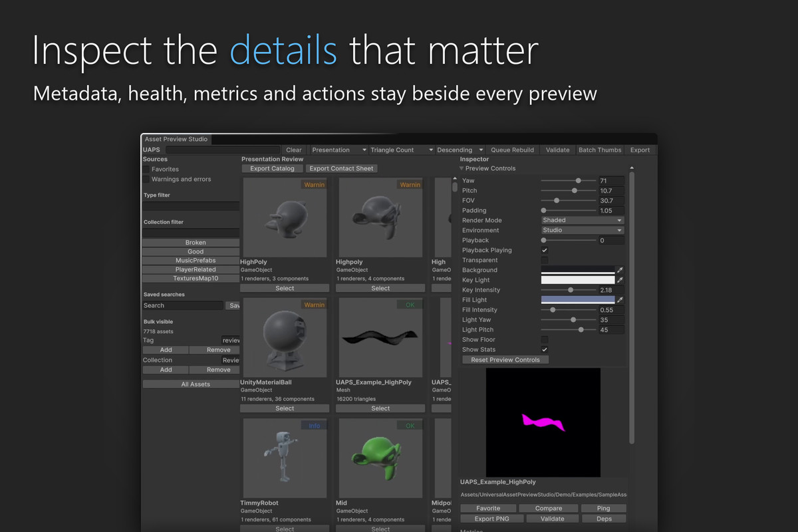The width and height of the screenshot is (798, 532).
Task: Activate the Fill Light eyedropper icon
Action: coord(620,300)
